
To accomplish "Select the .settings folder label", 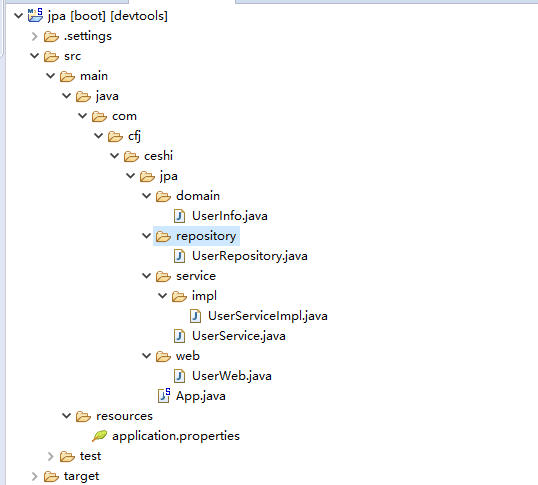I will [x=88, y=36].
